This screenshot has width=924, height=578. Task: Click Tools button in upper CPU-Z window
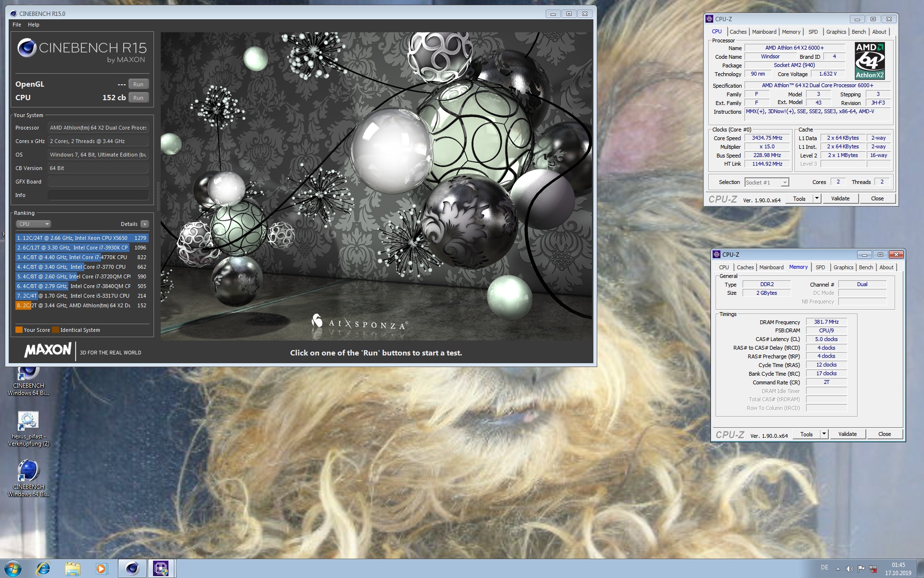click(x=799, y=198)
